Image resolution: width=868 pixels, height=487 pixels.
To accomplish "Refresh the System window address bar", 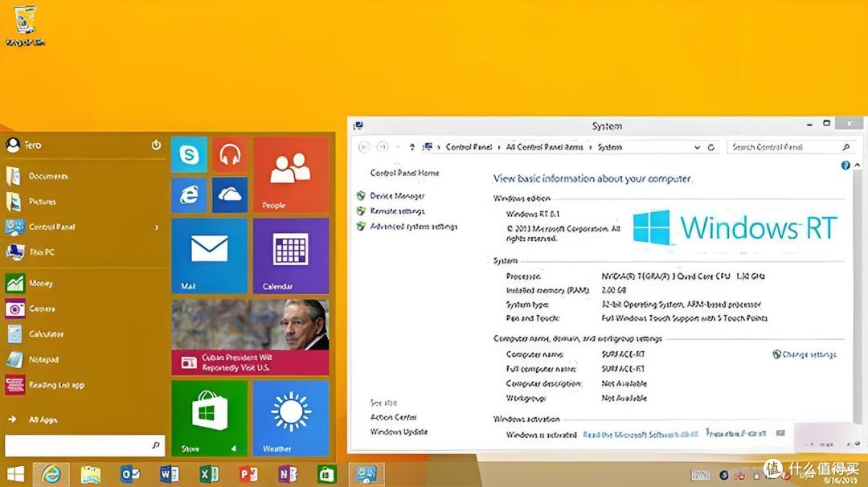I will [x=711, y=147].
